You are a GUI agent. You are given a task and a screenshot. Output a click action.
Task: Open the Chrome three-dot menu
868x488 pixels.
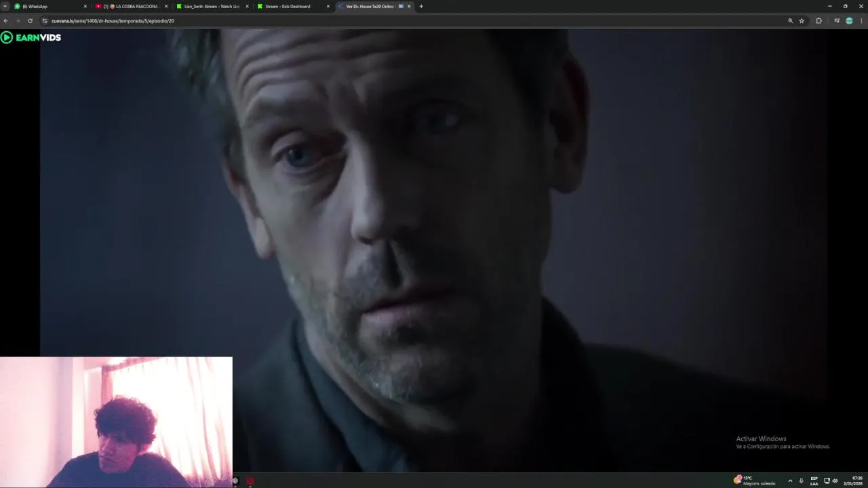[861, 21]
